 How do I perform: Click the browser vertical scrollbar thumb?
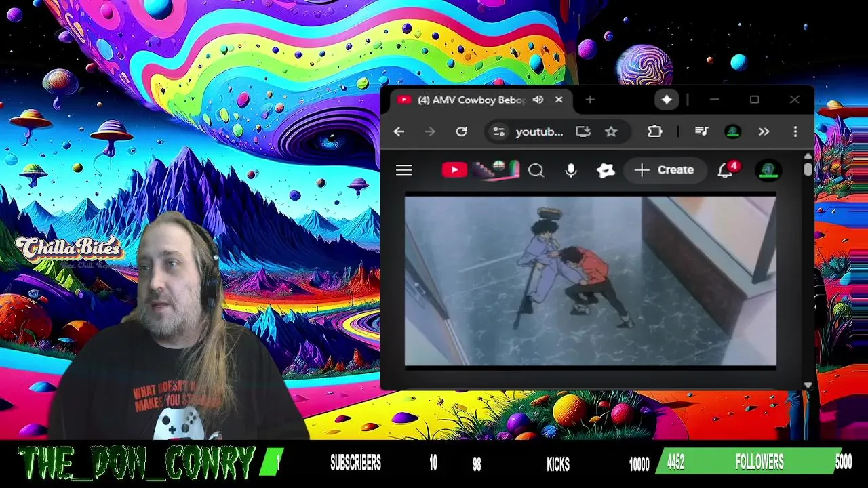808,169
